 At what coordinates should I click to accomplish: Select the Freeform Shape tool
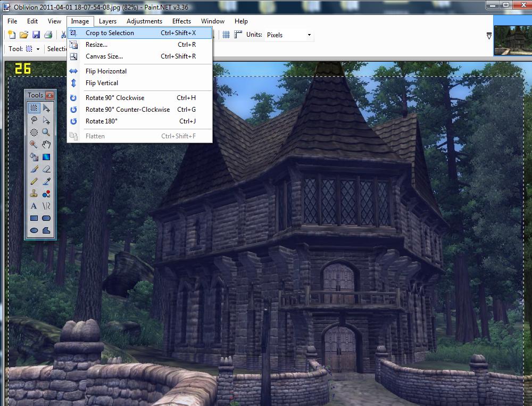[x=46, y=230]
